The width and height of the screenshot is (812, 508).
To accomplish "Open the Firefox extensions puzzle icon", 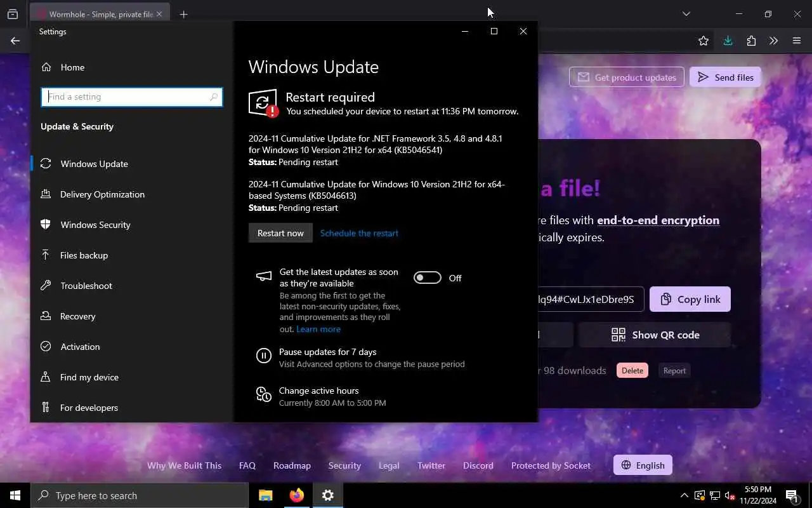I will pos(751,41).
